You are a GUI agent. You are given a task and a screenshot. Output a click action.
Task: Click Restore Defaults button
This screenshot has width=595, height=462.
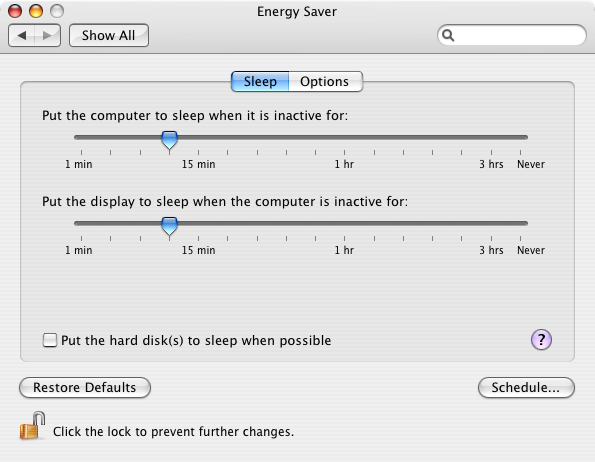click(x=85, y=387)
